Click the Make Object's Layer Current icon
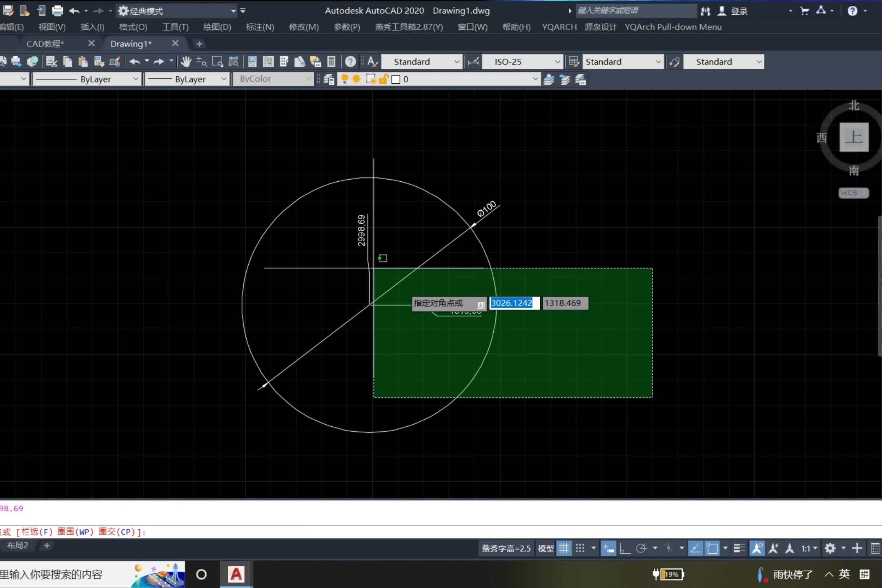The image size is (882, 588). coord(549,79)
